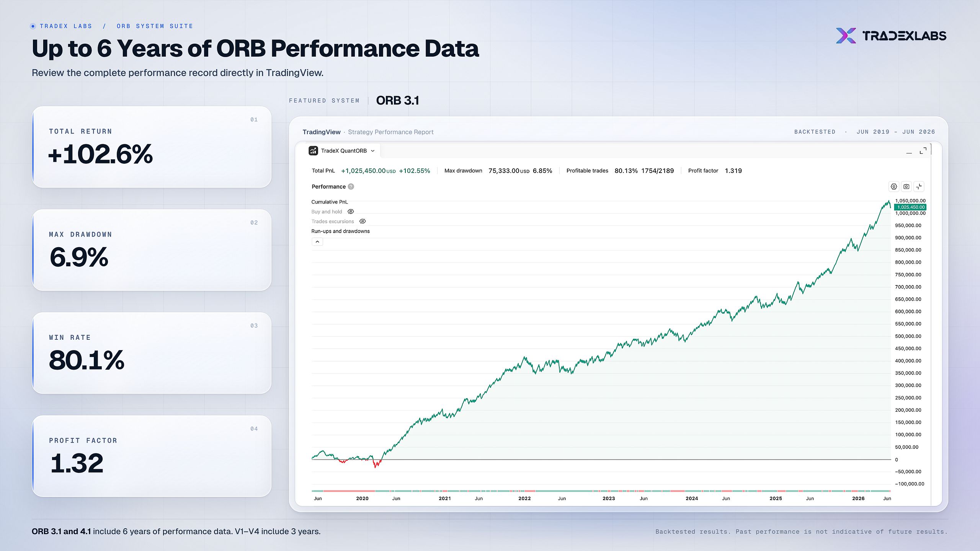The height and width of the screenshot is (551, 980).
Task: Click the 80.1% Win Rate card
Action: [x=152, y=353]
